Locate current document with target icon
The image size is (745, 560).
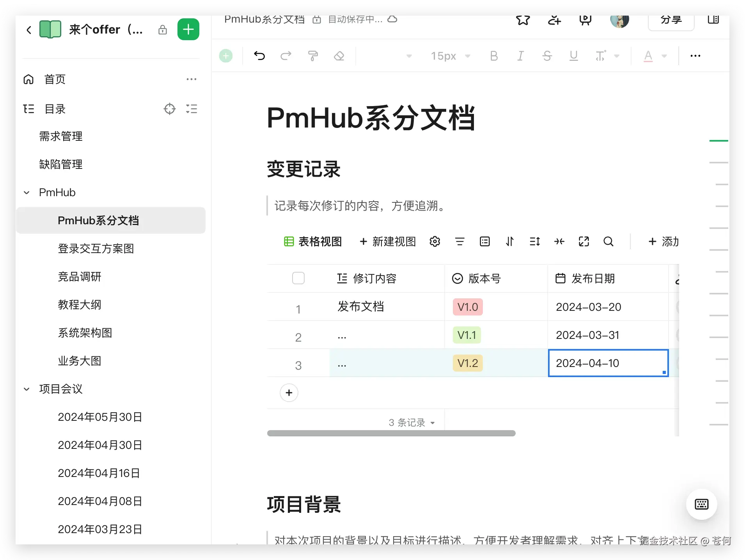click(x=170, y=109)
